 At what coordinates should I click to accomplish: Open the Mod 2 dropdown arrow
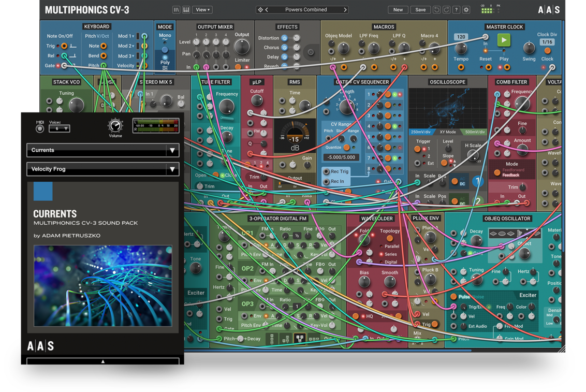point(133,46)
